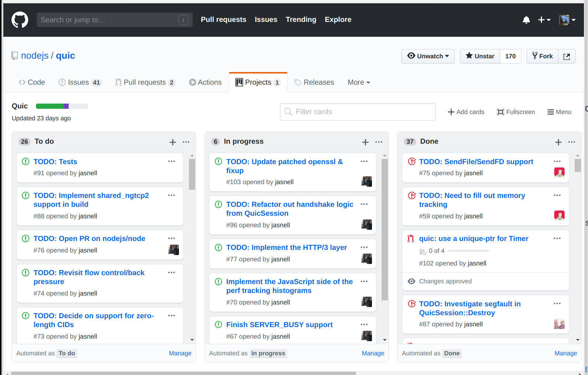Go to Explore in top navigation

338,20
